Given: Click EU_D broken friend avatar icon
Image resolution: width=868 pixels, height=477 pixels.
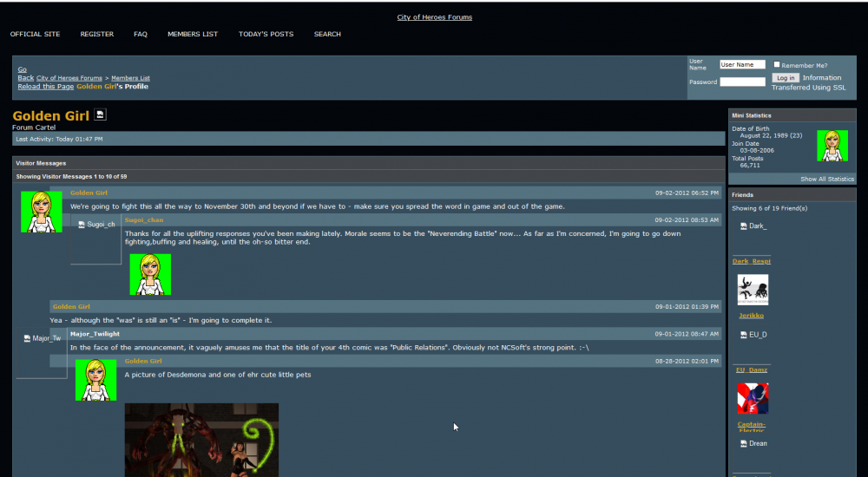Looking at the screenshot, I should (x=744, y=335).
